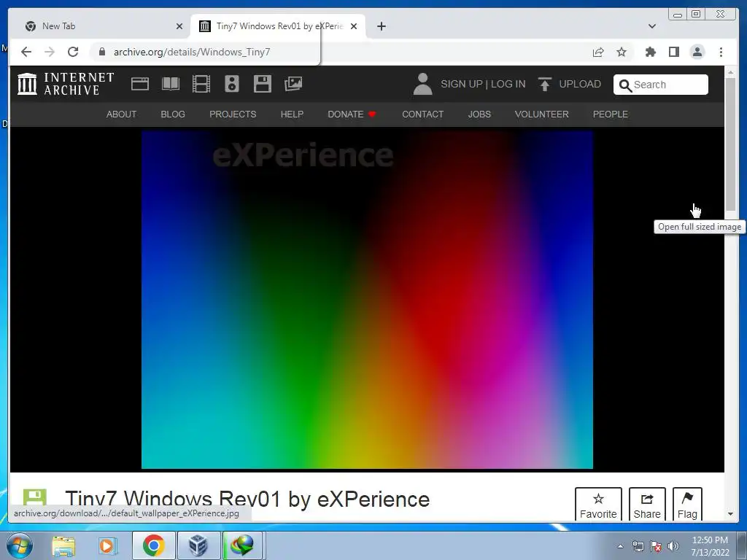Open the Internet Archive home logo

66,84
